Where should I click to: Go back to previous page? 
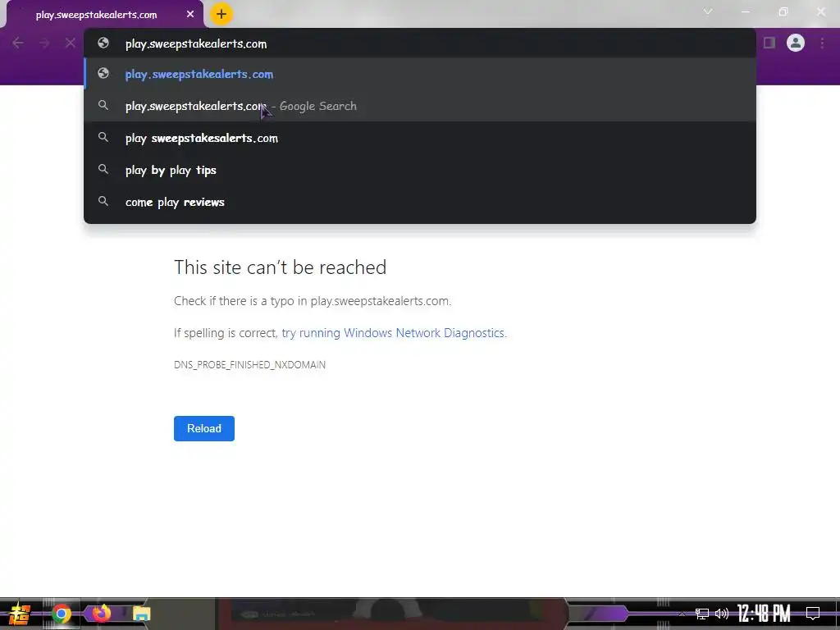click(18, 43)
